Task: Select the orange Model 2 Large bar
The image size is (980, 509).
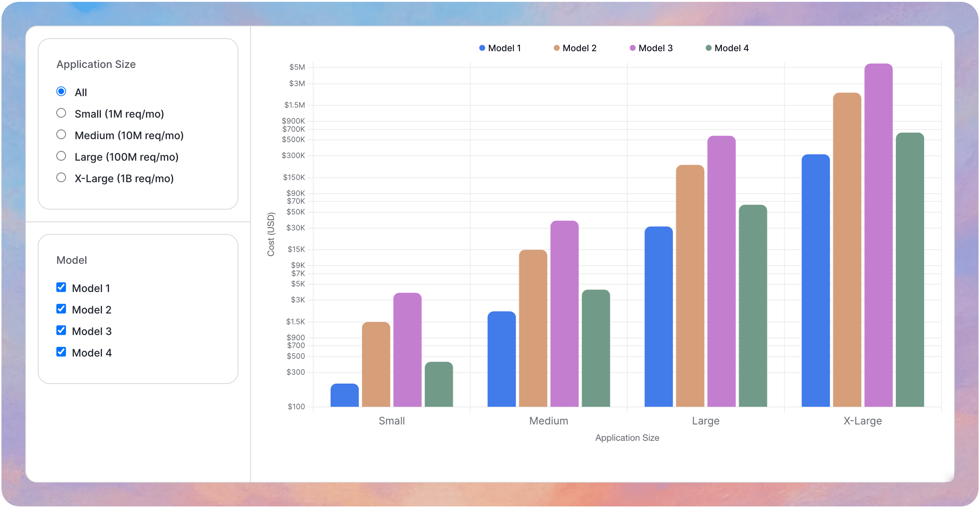Action: pos(690,285)
